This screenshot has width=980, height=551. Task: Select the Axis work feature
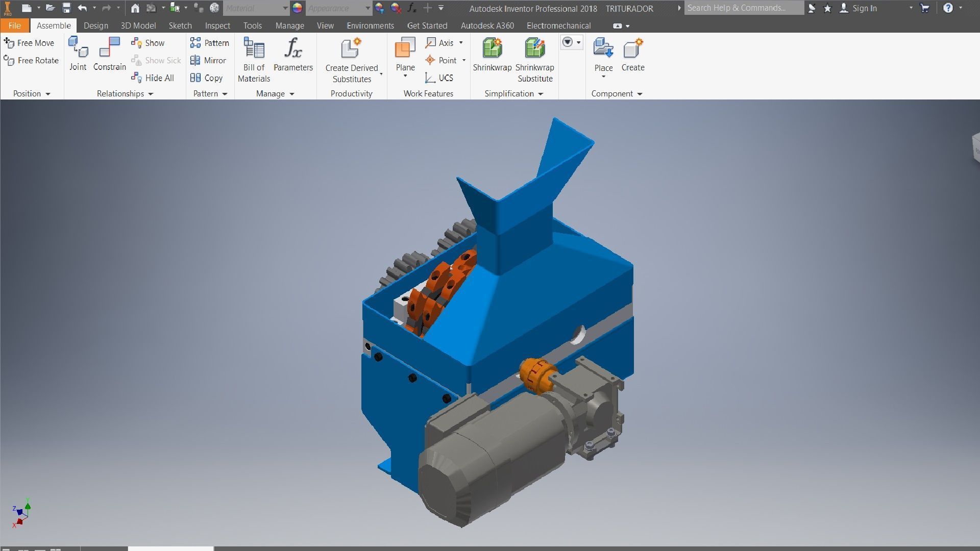(439, 43)
